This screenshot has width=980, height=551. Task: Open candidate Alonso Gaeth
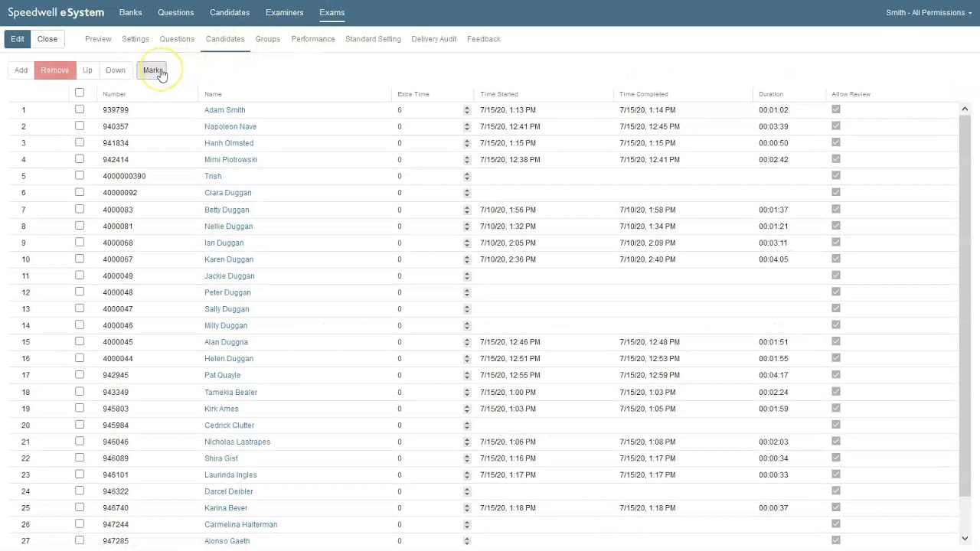click(227, 541)
